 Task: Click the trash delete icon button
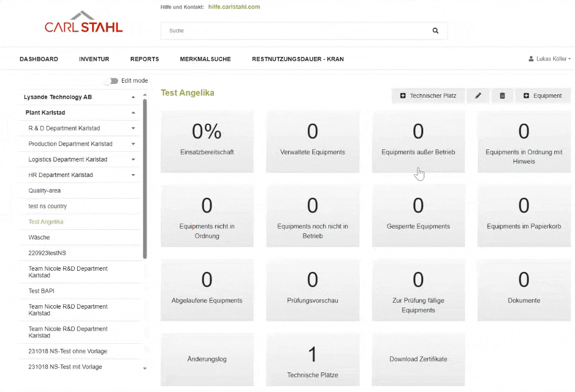502,96
